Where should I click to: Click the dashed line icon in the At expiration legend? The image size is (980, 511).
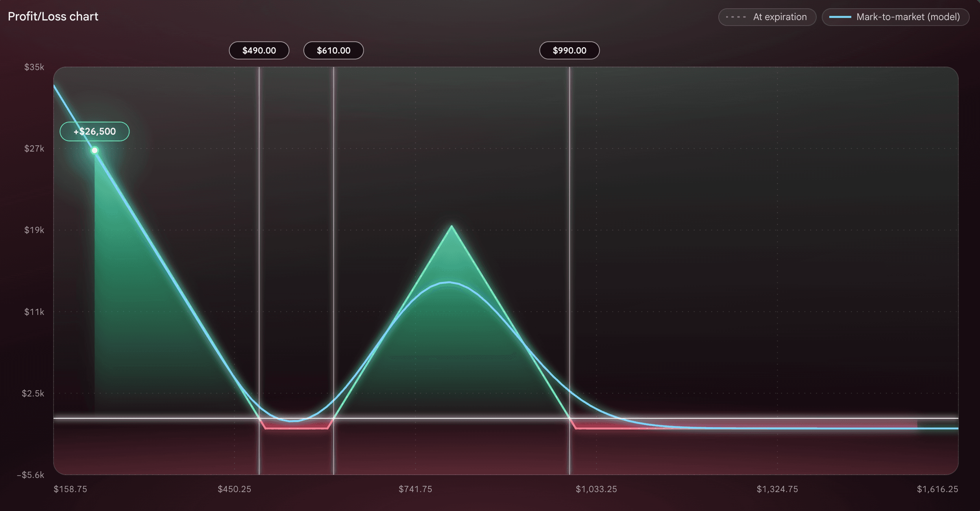pos(736,17)
